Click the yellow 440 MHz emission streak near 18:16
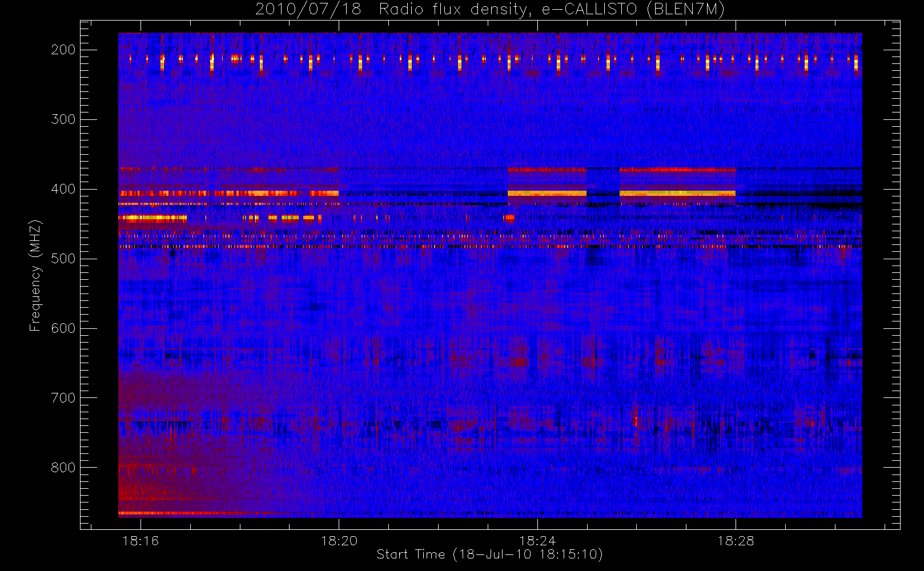 [x=152, y=218]
